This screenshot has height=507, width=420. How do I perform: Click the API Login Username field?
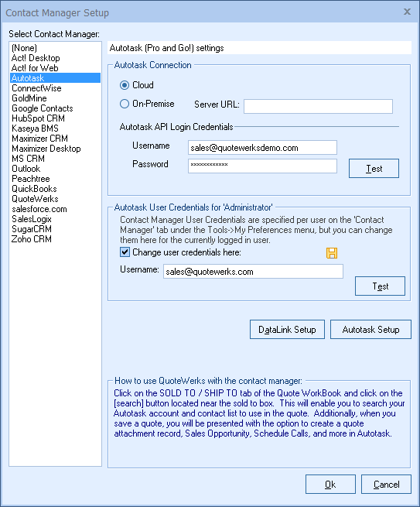pos(262,147)
